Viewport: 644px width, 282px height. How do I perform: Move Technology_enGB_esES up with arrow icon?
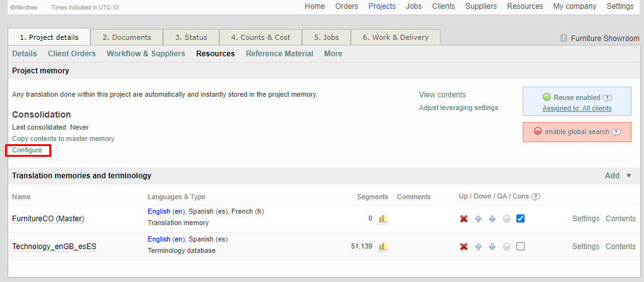click(x=478, y=247)
